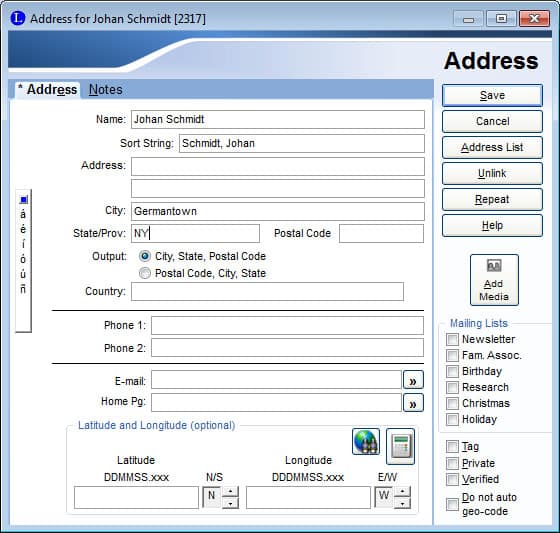
Task: Check the Fam. Assoc. mailing list
Action: pos(452,355)
